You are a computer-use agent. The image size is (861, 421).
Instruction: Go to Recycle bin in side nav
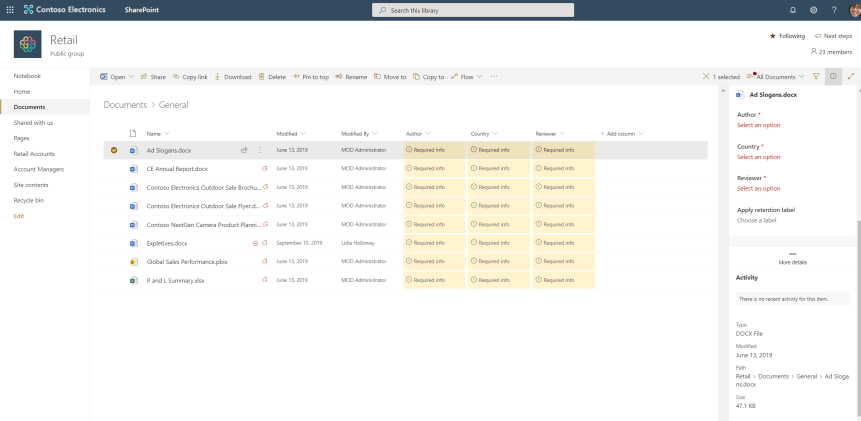coord(28,201)
